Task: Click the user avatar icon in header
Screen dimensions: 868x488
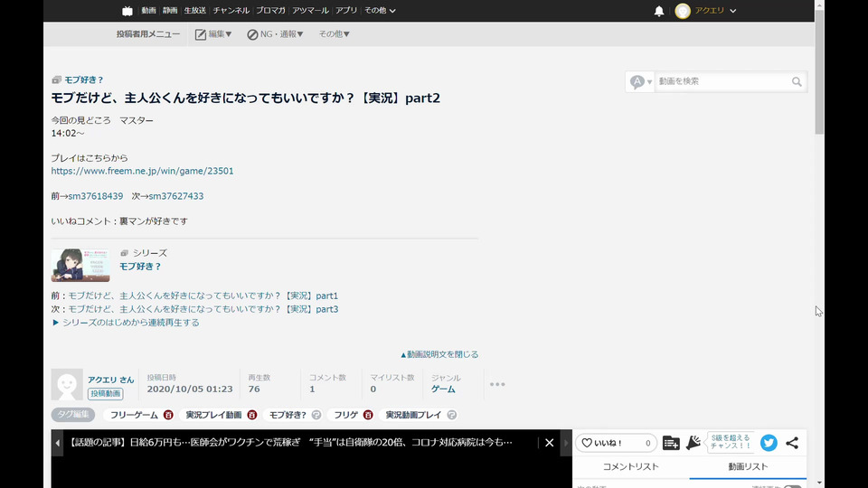Action: click(683, 11)
